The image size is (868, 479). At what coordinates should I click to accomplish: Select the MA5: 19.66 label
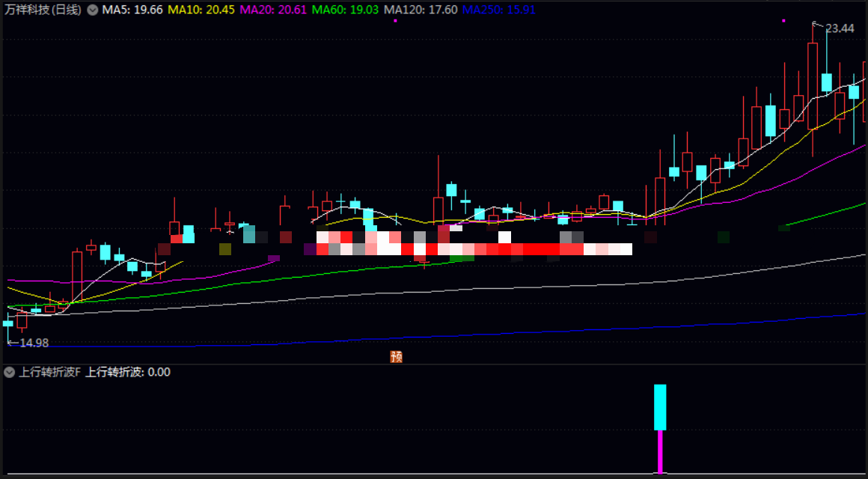(132, 10)
